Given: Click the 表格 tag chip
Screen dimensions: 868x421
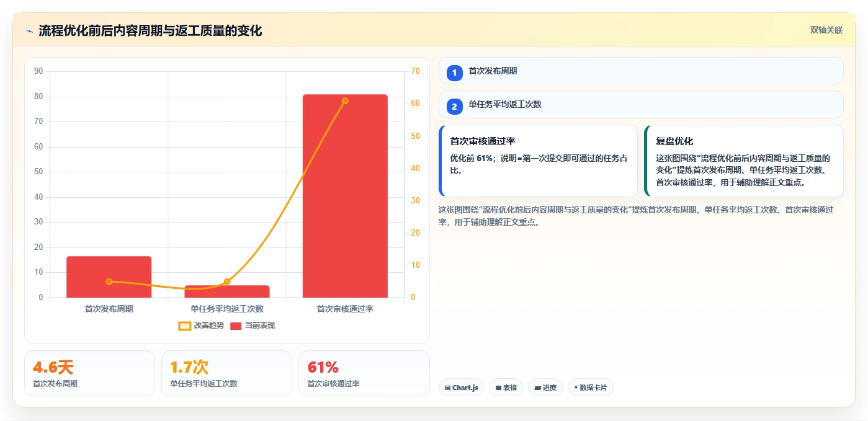Looking at the screenshot, I should (x=506, y=388).
